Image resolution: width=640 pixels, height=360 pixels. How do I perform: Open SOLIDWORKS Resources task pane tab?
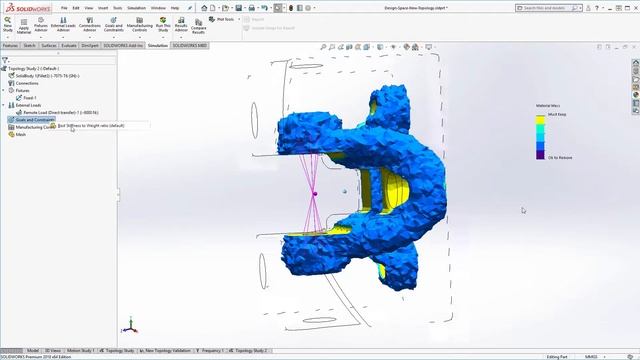[636, 63]
